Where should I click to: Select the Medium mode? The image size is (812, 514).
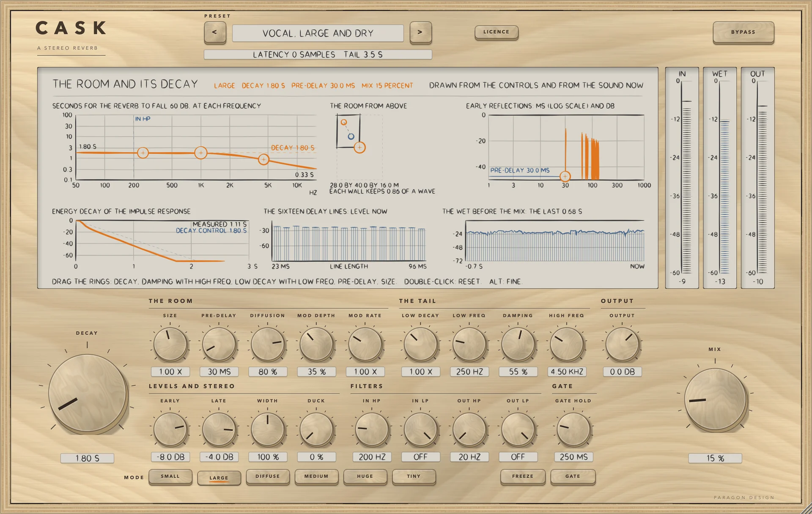pyautogui.click(x=316, y=476)
